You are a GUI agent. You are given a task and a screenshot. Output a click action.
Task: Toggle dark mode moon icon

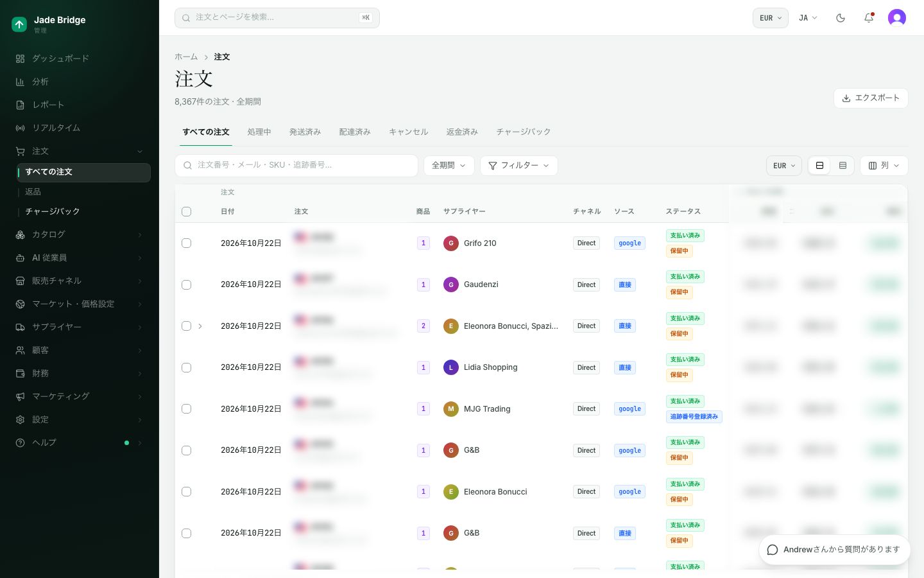pyautogui.click(x=841, y=18)
